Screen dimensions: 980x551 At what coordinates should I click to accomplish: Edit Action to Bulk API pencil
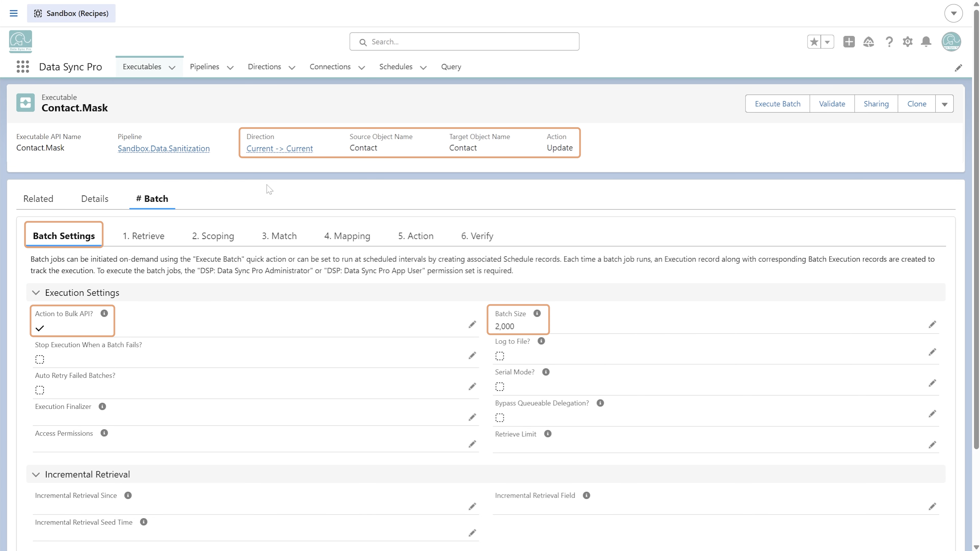[x=472, y=325]
